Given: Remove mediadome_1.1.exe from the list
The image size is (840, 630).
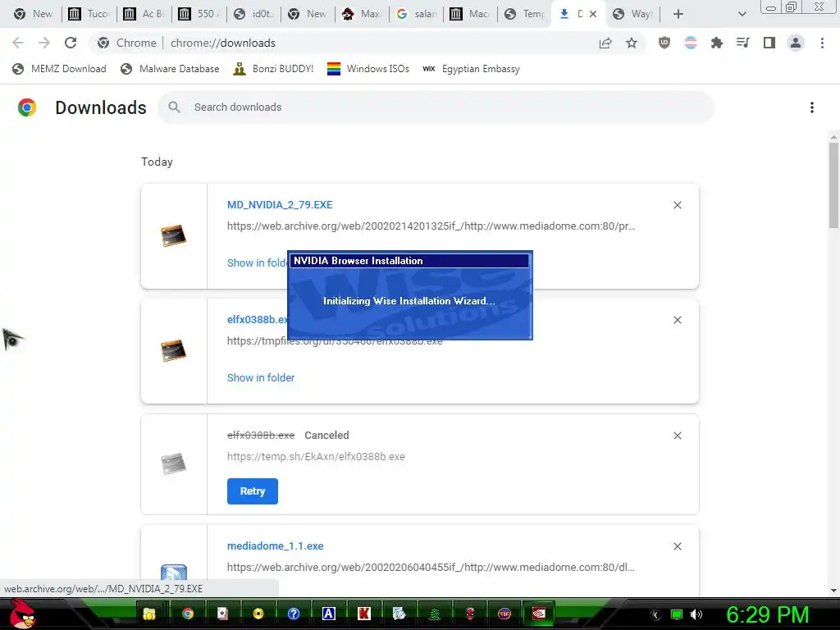Looking at the screenshot, I should [677, 546].
